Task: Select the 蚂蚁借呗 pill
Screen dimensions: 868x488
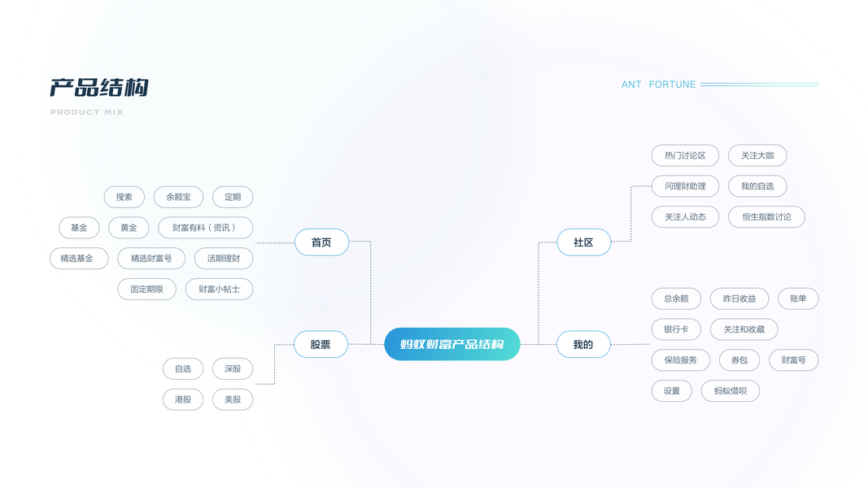Action: [x=730, y=391]
